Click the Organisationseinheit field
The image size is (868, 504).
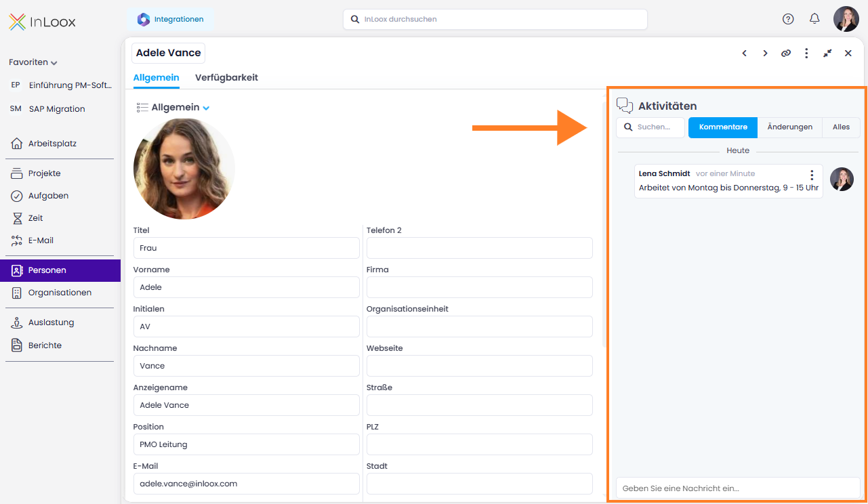coord(480,327)
